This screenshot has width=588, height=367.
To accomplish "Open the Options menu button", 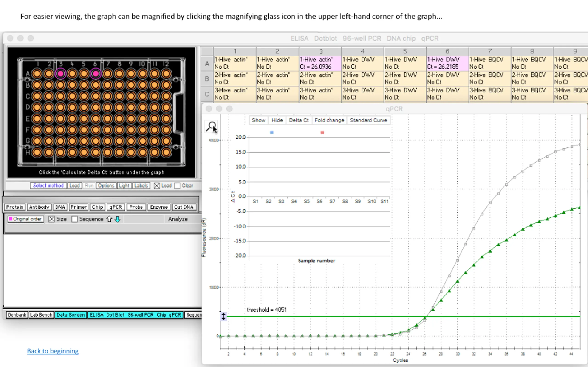I will tap(106, 186).
